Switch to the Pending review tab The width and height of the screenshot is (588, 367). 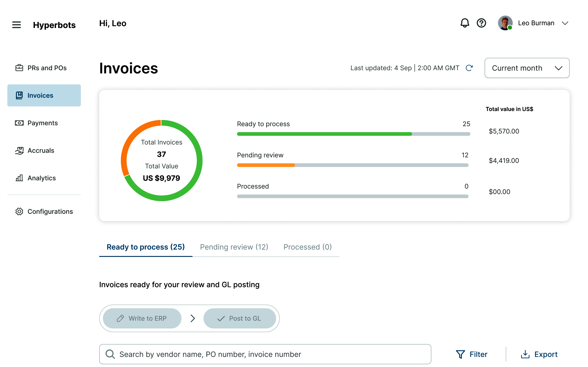[x=234, y=247]
